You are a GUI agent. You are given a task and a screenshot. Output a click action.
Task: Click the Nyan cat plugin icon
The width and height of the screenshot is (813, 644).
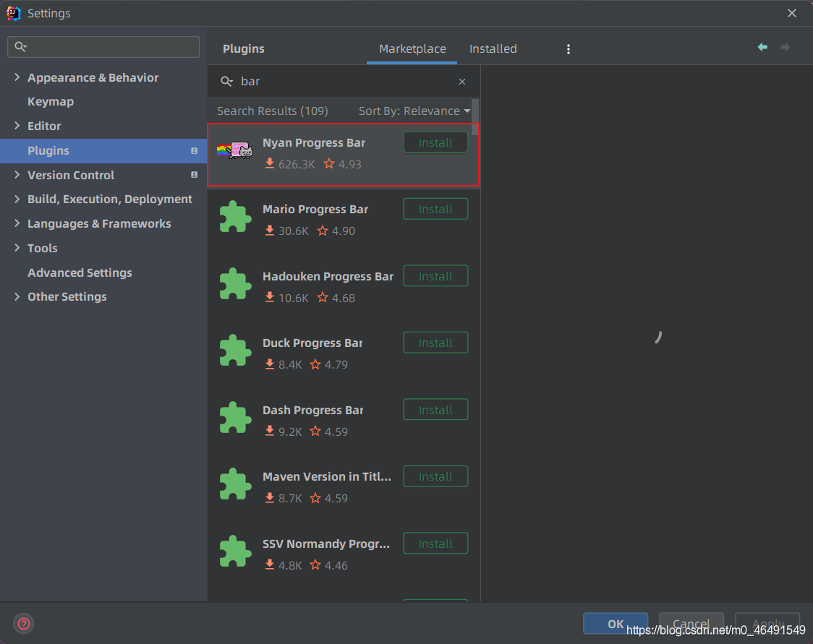tap(235, 150)
